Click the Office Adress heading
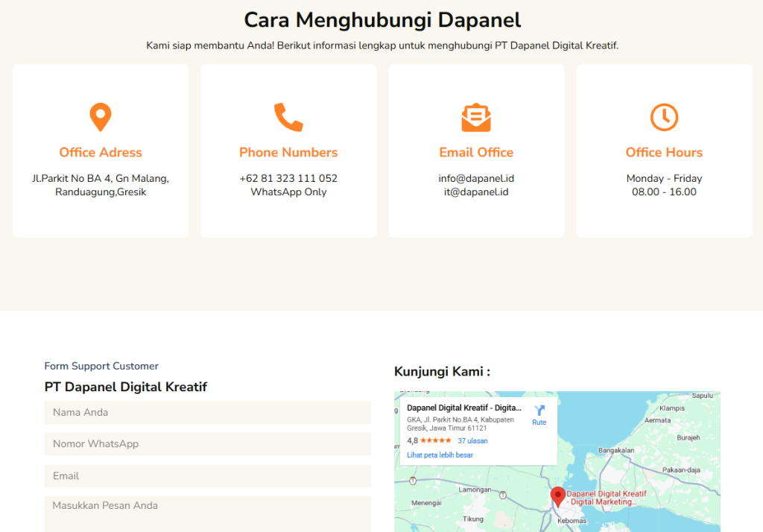 101,152
